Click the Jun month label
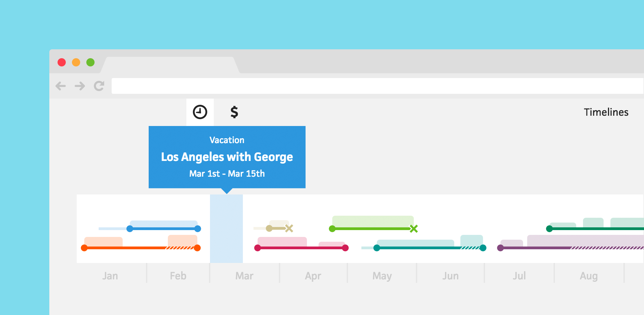The image size is (644, 315). [x=450, y=276]
